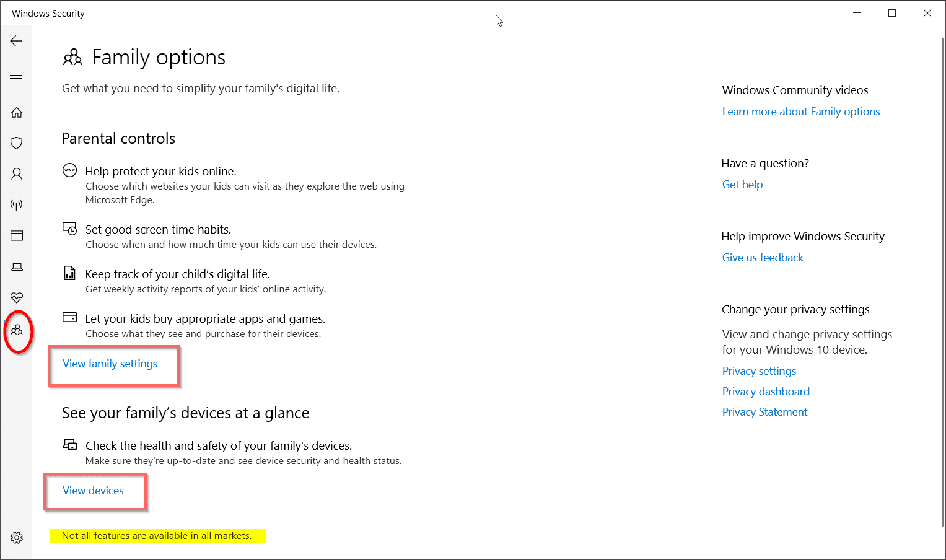Viewport: 946px width, 560px height.
Task: Click the Get help link
Action: 742,185
